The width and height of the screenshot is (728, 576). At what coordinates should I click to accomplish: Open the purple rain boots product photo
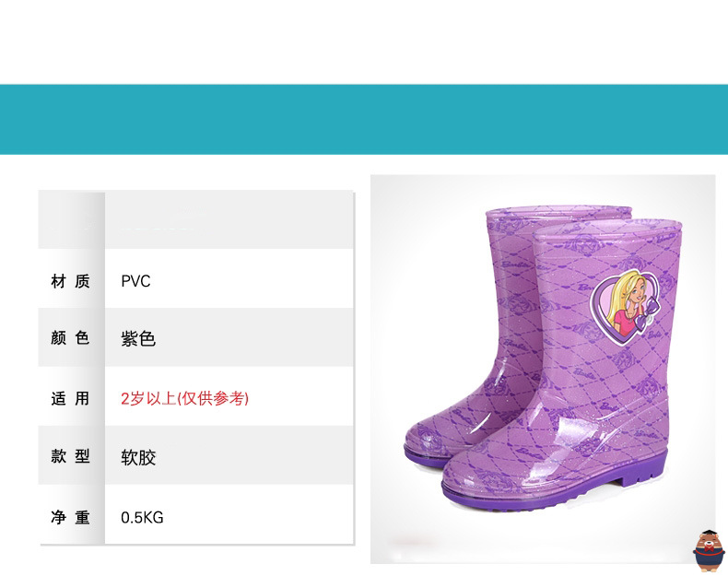[x=543, y=369]
